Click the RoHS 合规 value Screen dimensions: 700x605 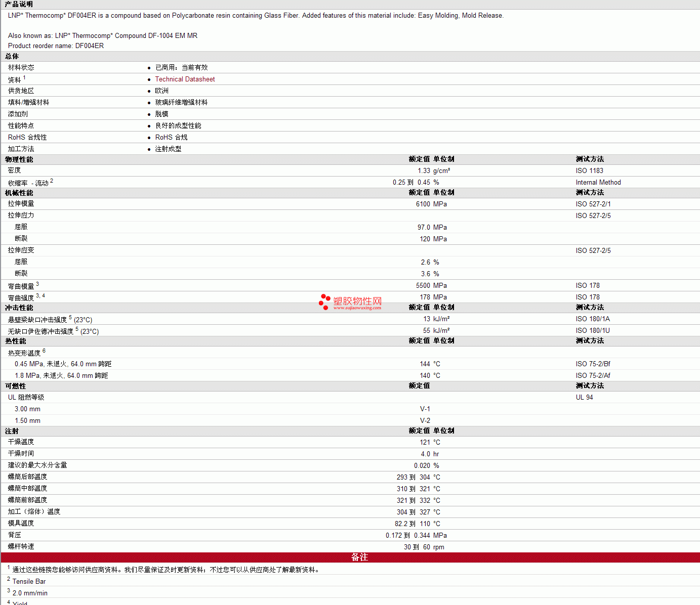coord(171,138)
